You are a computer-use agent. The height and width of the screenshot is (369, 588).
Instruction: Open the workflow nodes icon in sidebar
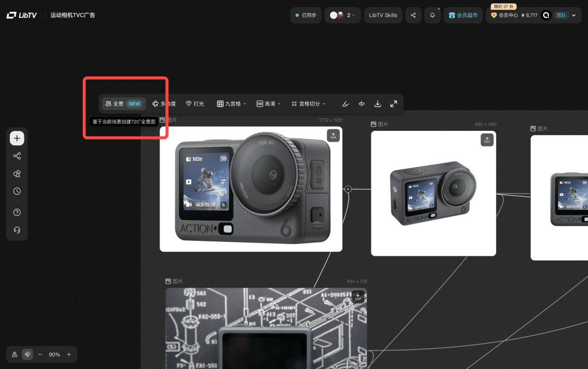click(x=17, y=156)
